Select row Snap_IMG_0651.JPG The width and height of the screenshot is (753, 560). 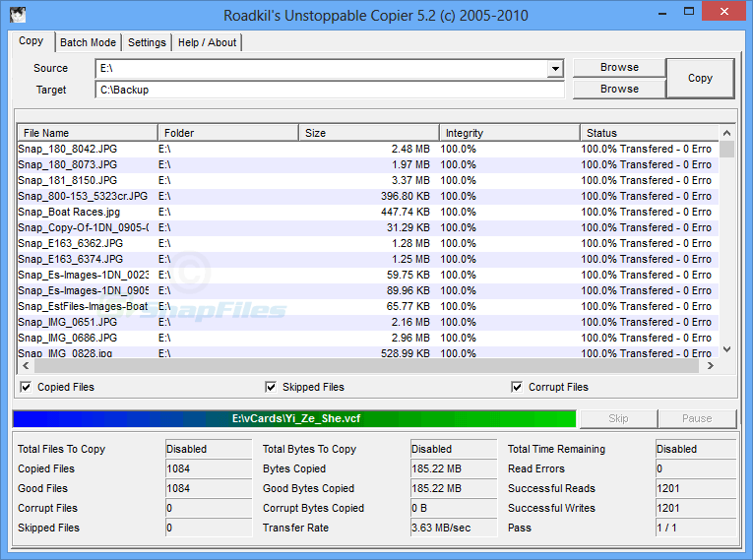click(x=368, y=322)
